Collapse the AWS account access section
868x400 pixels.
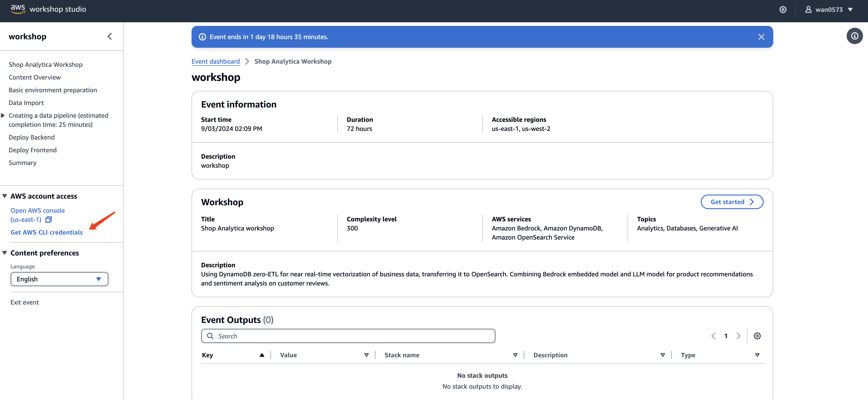pyautogui.click(x=5, y=196)
